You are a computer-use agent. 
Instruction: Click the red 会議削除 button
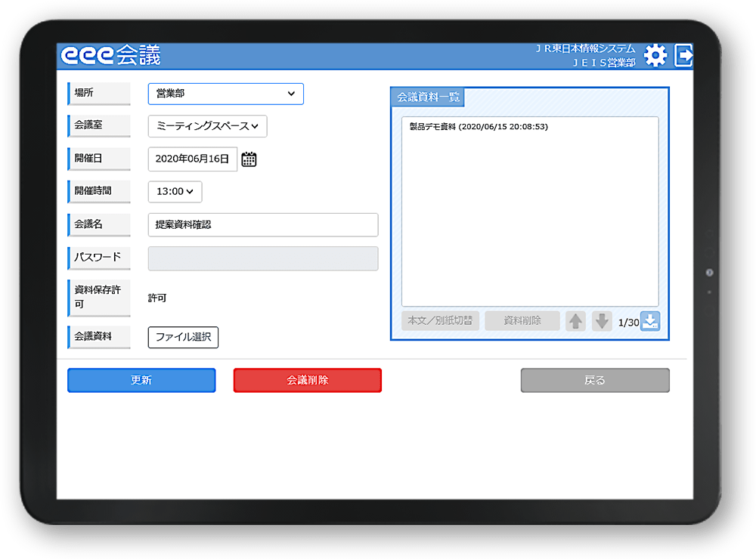[x=308, y=380]
